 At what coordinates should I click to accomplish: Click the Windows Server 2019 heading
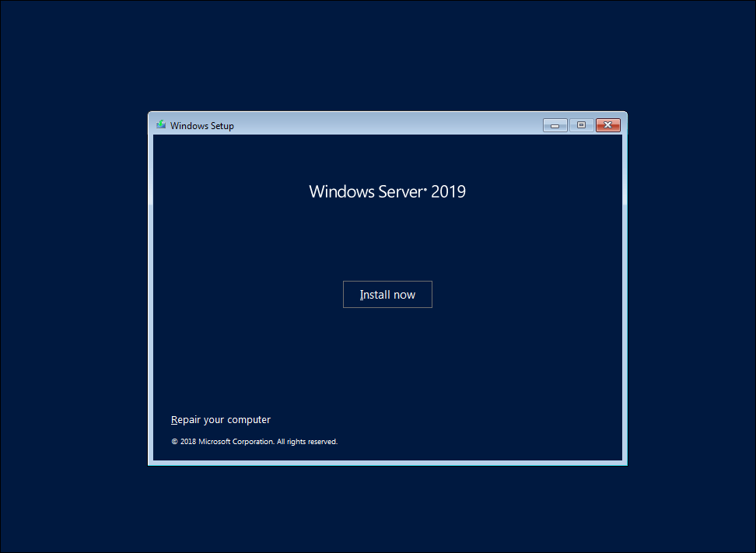tap(387, 191)
